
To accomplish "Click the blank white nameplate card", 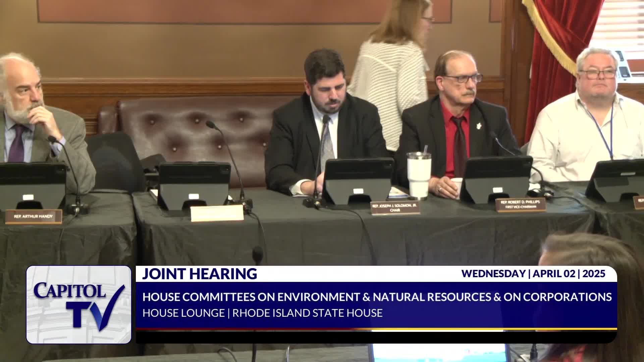I will pos(217,213).
